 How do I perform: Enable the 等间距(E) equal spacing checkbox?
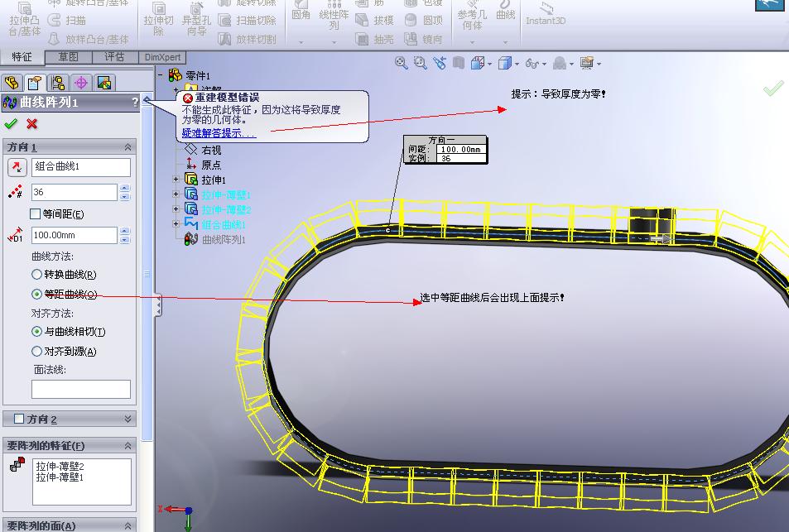point(36,214)
